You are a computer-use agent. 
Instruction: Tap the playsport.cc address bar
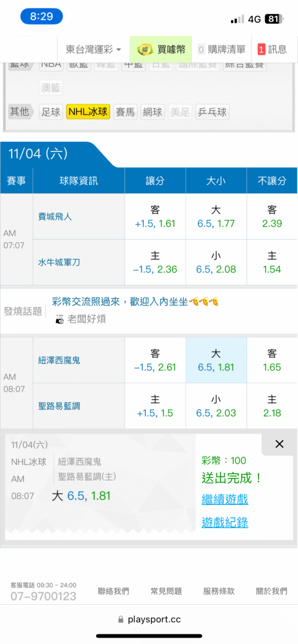[149, 619]
